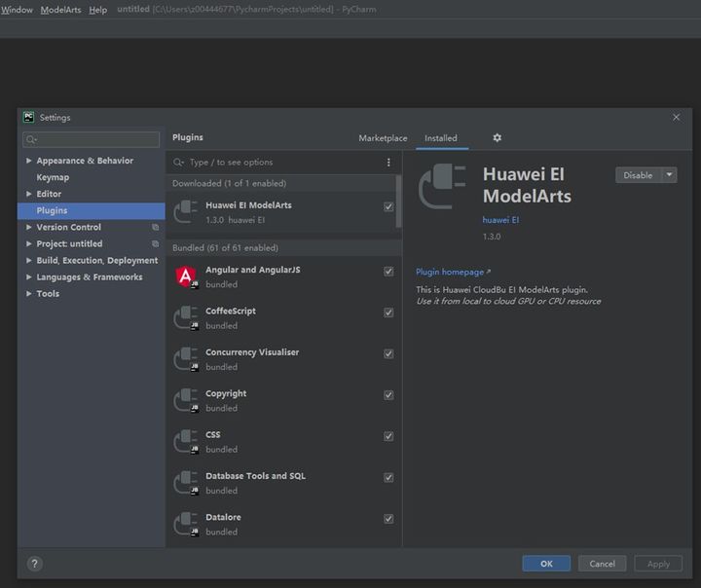This screenshot has height=588, width=701.
Task: Click the large Huawei EI ModelArts detail icon
Action: [442, 186]
